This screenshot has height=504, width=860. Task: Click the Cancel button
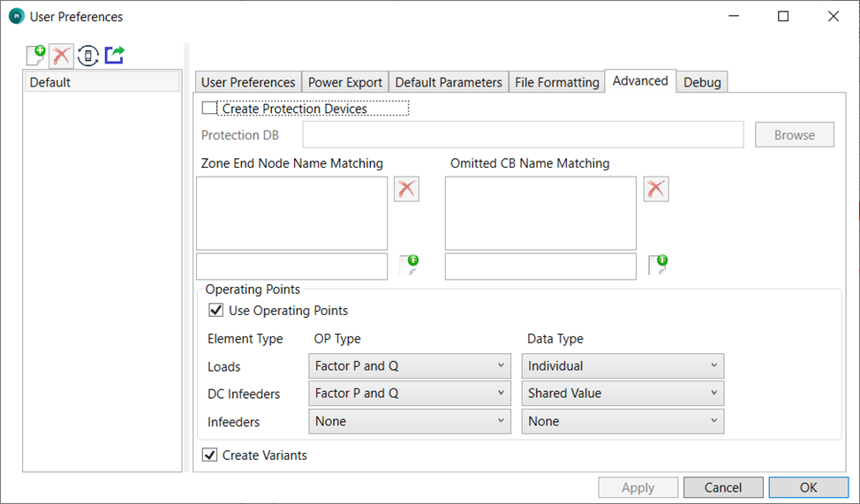(722, 487)
